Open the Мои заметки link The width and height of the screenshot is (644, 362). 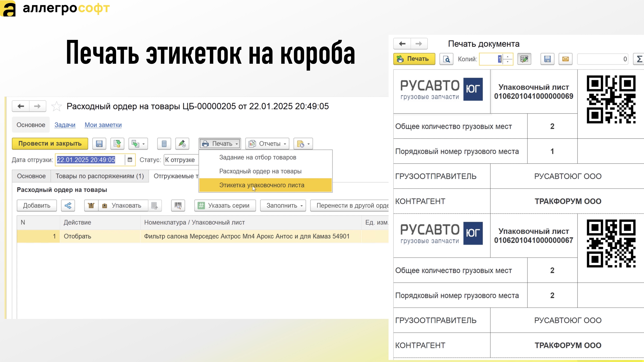[x=103, y=125]
